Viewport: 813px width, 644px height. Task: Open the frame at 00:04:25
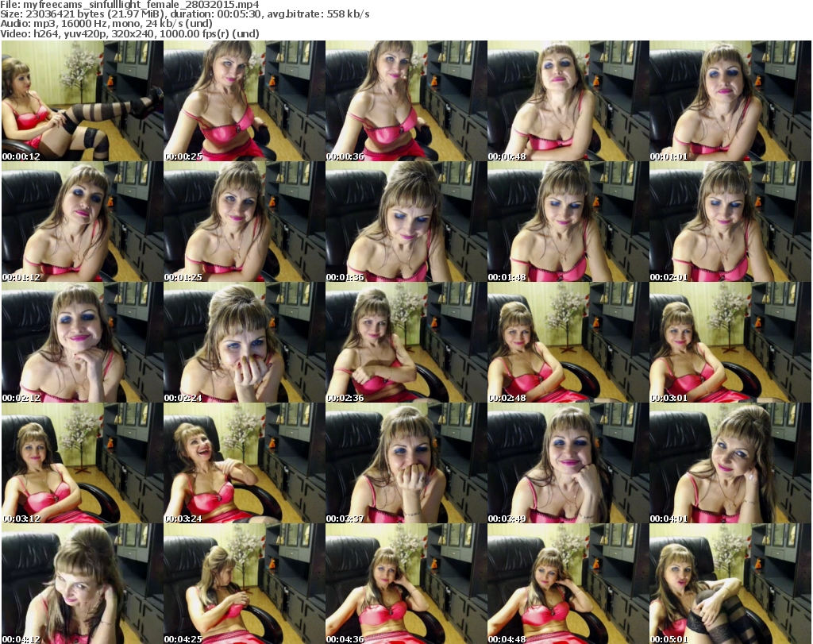coord(245,584)
